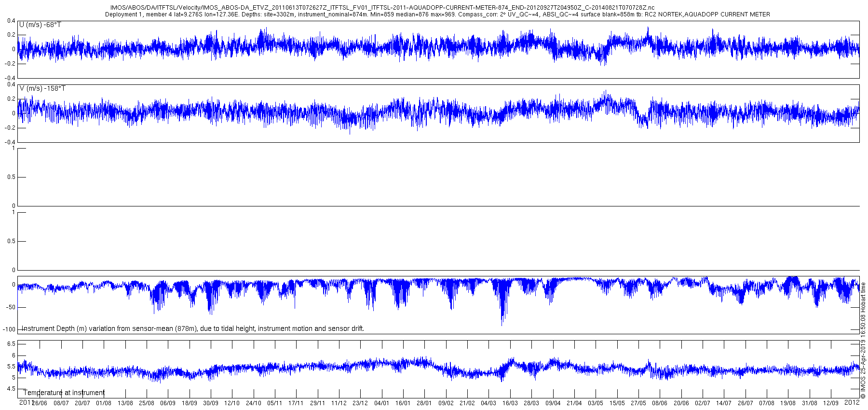
Task: Click the 21/02 date tick label
Action: 467,403
